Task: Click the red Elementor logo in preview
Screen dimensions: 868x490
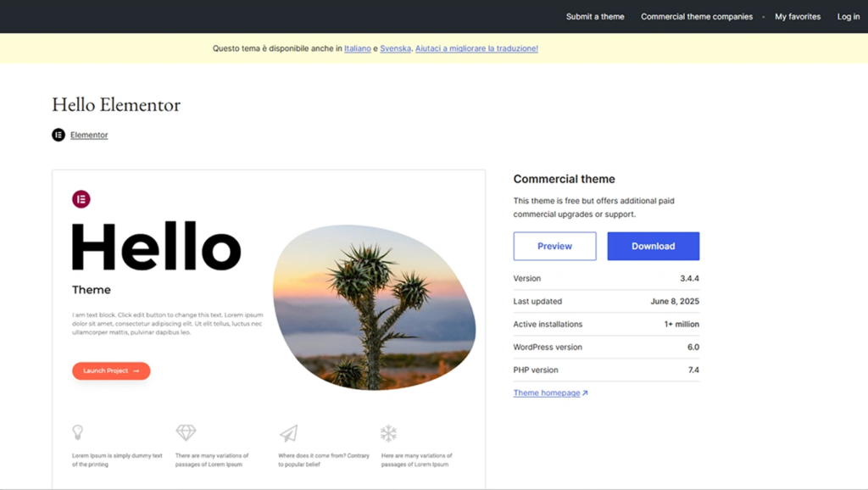Action: [x=81, y=199]
